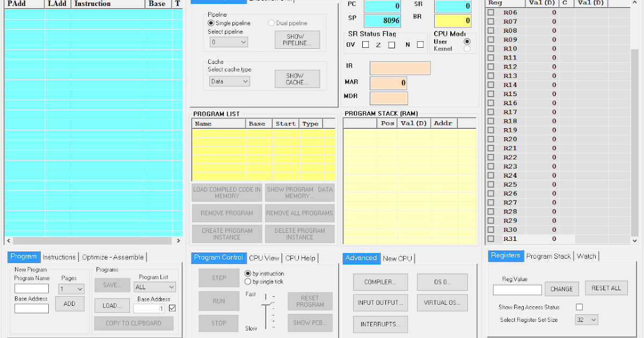The width and height of the screenshot is (644, 338).
Task: Click RESET ALL in Registers panel
Action: [x=606, y=288]
